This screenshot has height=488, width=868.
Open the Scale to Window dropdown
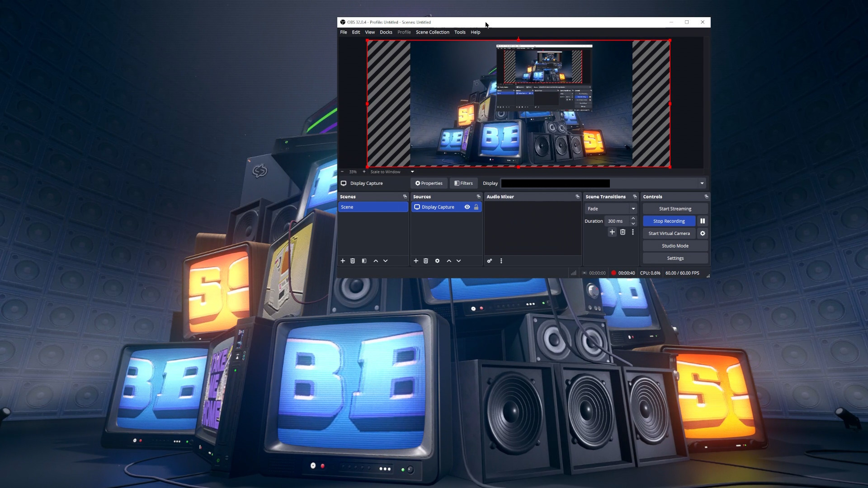[x=412, y=172]
